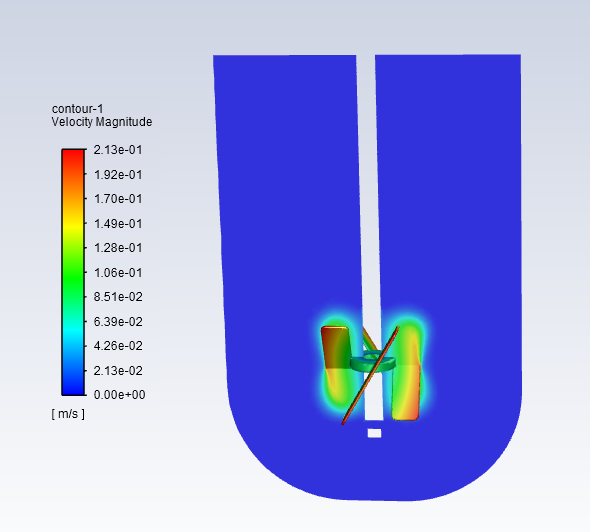
Task: Click the 1.49e-01 legend value
Action: (x=118, y=224)
